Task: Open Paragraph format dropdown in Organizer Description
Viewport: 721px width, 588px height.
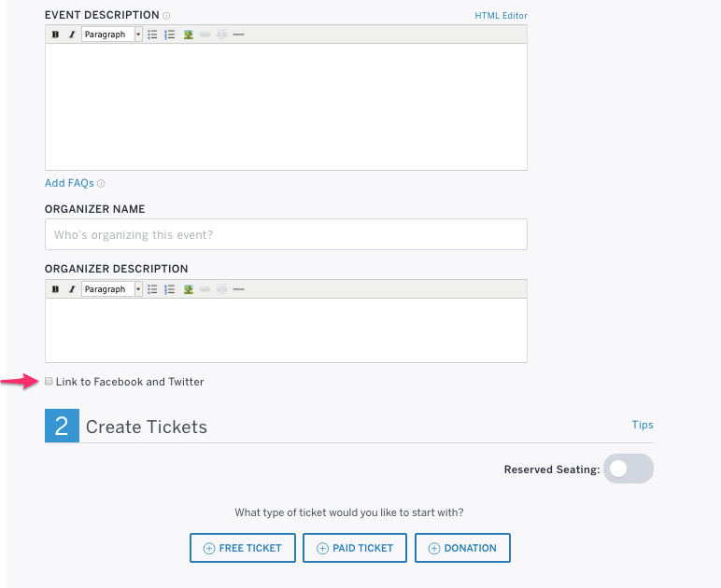Action: 112,289
